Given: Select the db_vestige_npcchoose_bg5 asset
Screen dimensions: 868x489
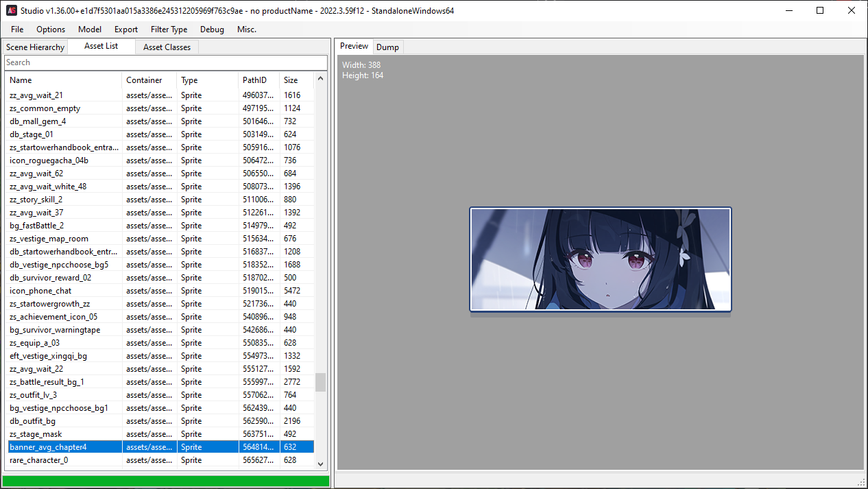Looking at the screenshot, I should pyautogui.click(x=160, y=265).
